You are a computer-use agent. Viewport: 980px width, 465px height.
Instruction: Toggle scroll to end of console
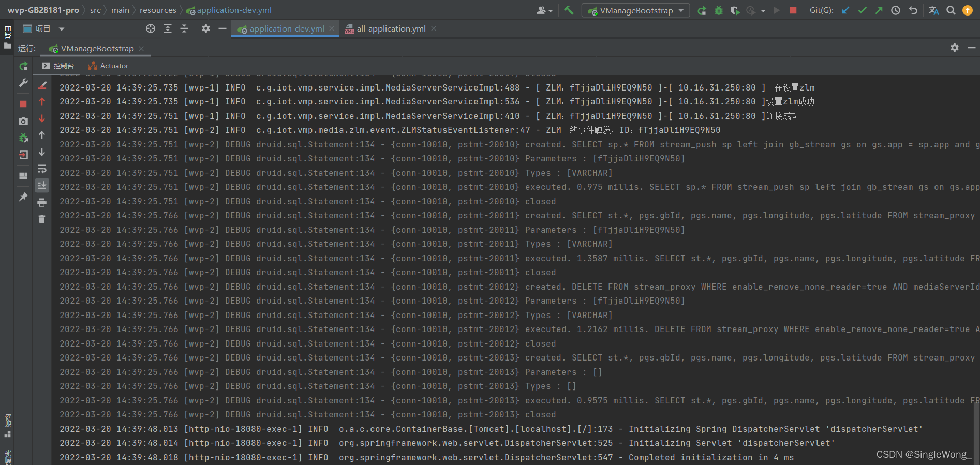[42, 185]
